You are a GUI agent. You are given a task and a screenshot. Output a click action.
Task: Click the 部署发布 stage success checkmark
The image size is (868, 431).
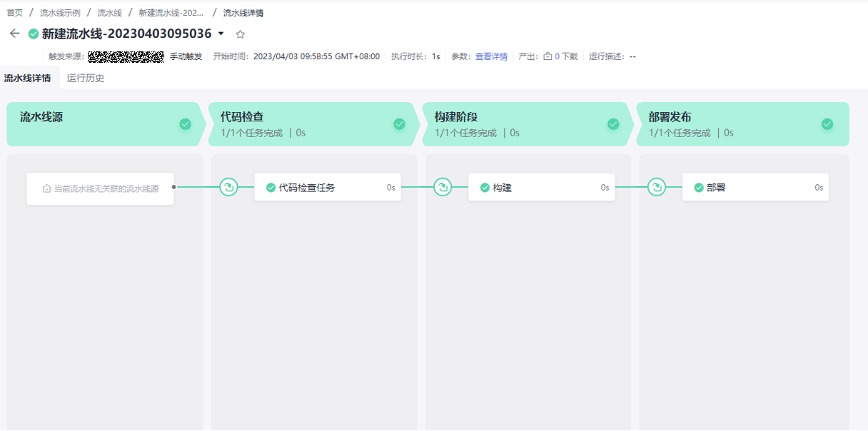tap(827, 124)
